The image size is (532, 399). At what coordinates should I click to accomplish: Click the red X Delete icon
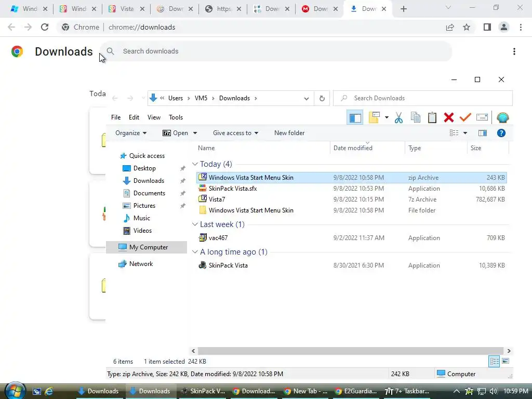[448, 117]
